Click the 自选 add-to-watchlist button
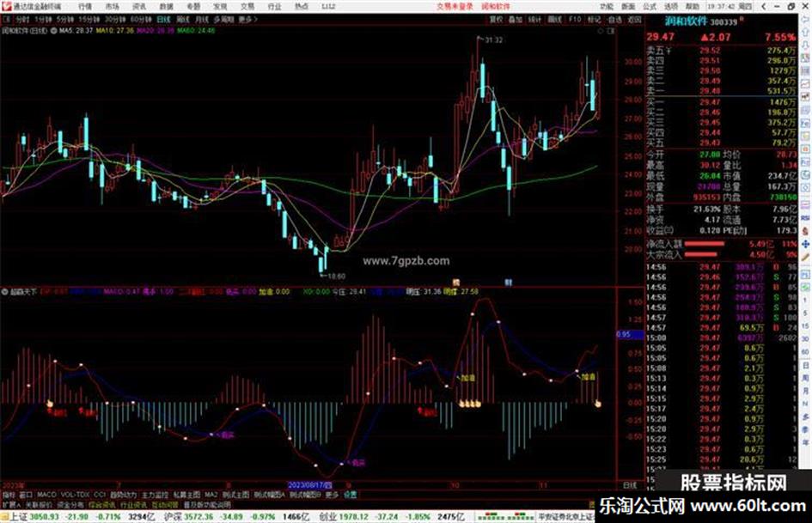Screen dimensions: 812x523 (614, 19)
